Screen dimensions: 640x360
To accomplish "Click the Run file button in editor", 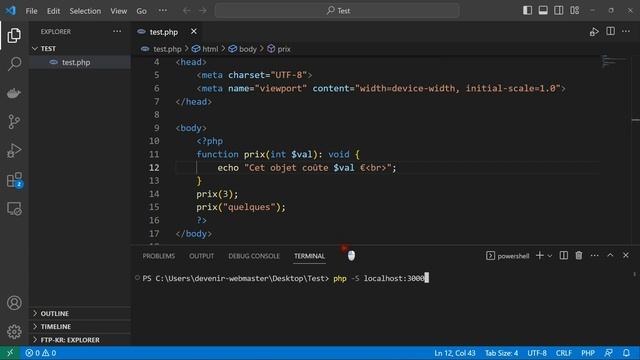I will pos(594,31).
